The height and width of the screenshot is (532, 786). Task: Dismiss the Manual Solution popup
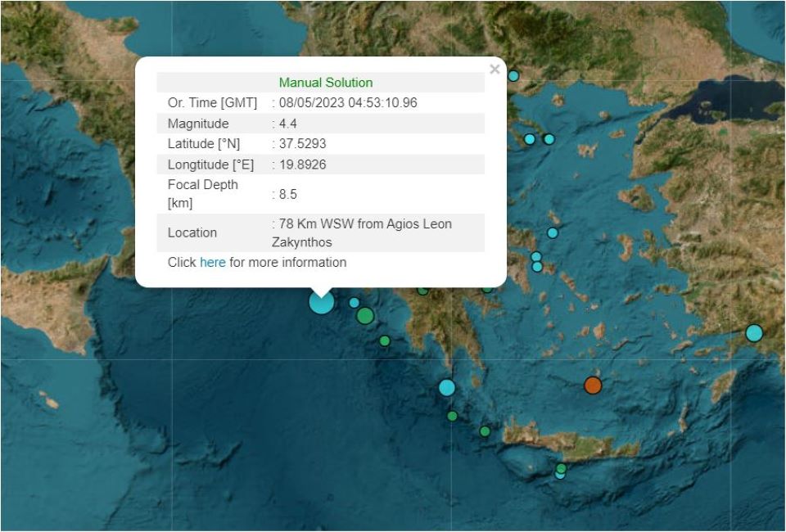click(495, 69)
